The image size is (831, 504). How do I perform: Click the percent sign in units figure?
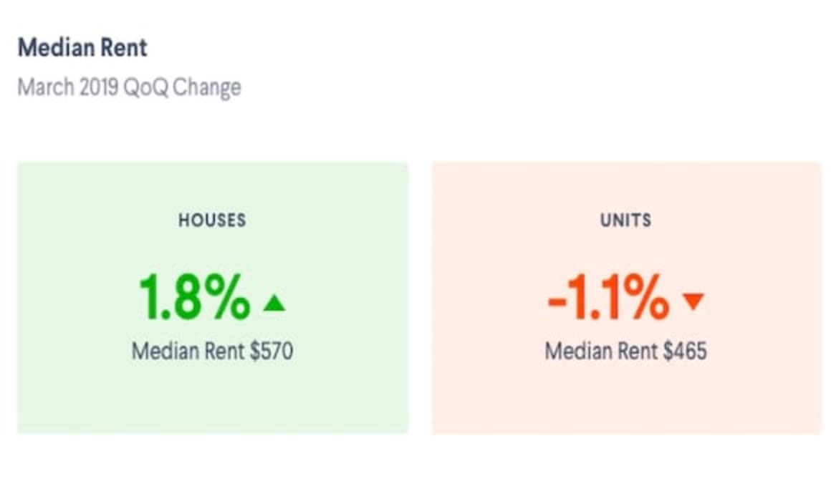(647, 297)
